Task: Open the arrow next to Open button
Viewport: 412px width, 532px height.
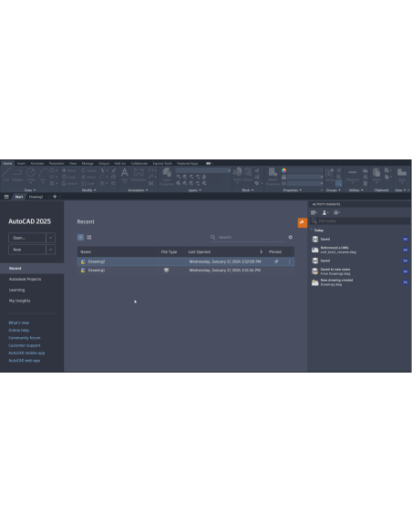Action: pyautogui.click(x=50, y=238)
